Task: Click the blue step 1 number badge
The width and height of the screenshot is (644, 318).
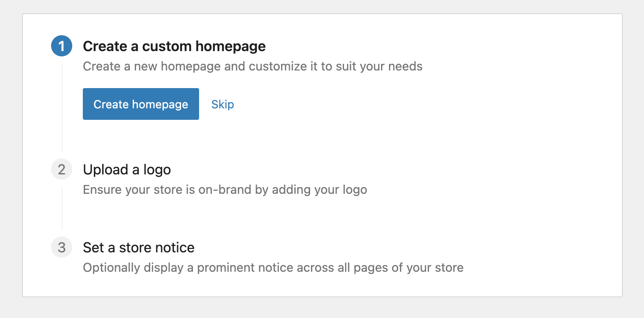Action: click(x=62, y=46)
